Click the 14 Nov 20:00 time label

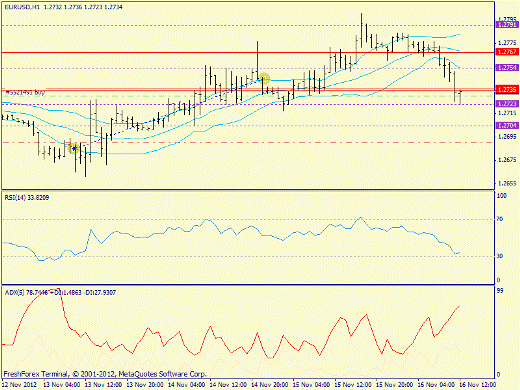(270, 385)
